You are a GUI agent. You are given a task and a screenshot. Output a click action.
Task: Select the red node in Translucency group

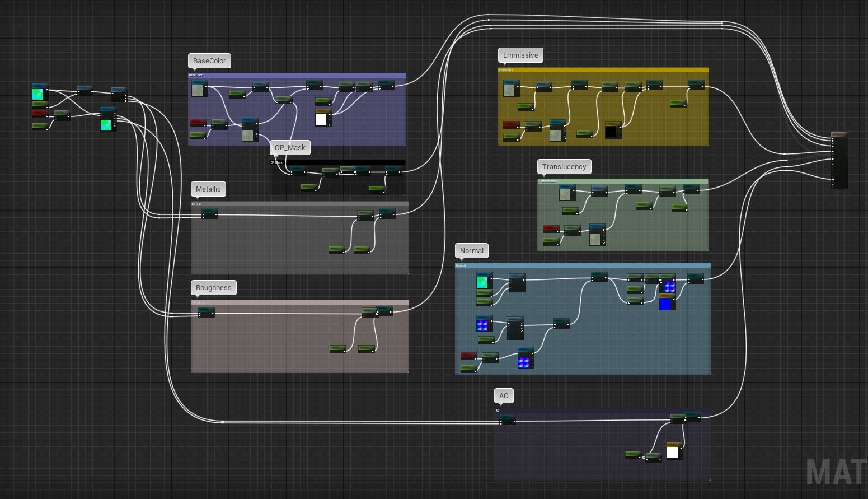tap(551, 228)
